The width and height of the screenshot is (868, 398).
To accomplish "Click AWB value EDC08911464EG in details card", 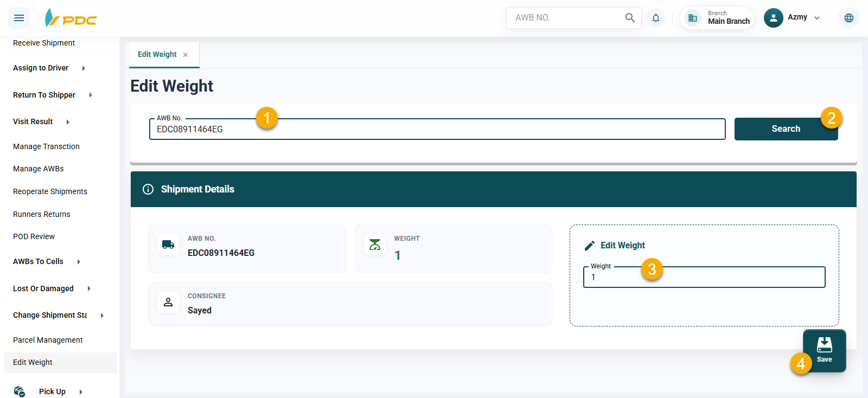I will (x=221, y=253).
